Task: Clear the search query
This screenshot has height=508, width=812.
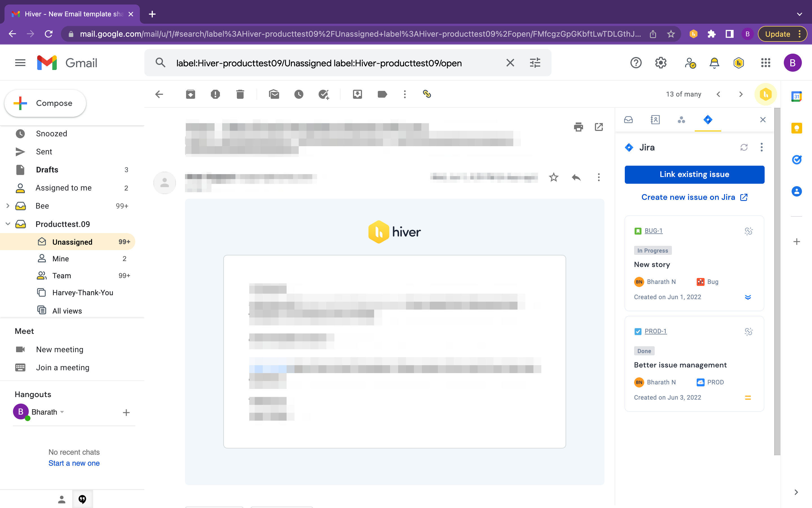Action: [x=510, y=63]
